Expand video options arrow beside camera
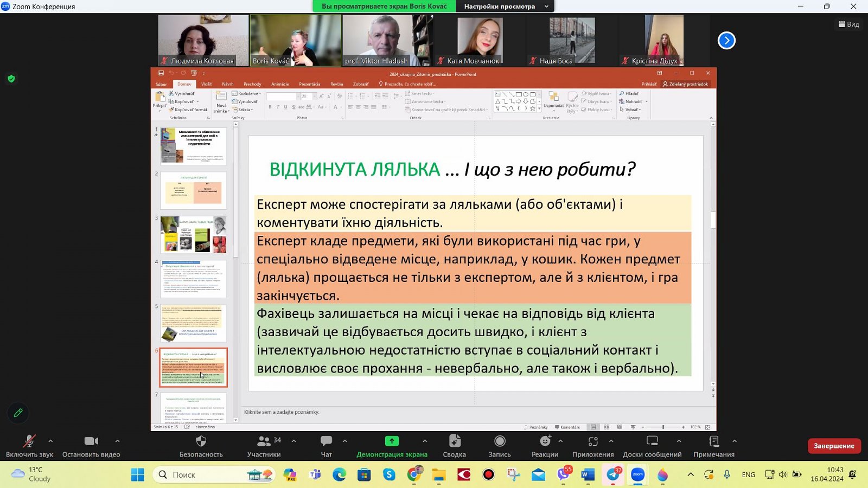The height and width of the screenshot is (488, 868). tap(117, 441)
